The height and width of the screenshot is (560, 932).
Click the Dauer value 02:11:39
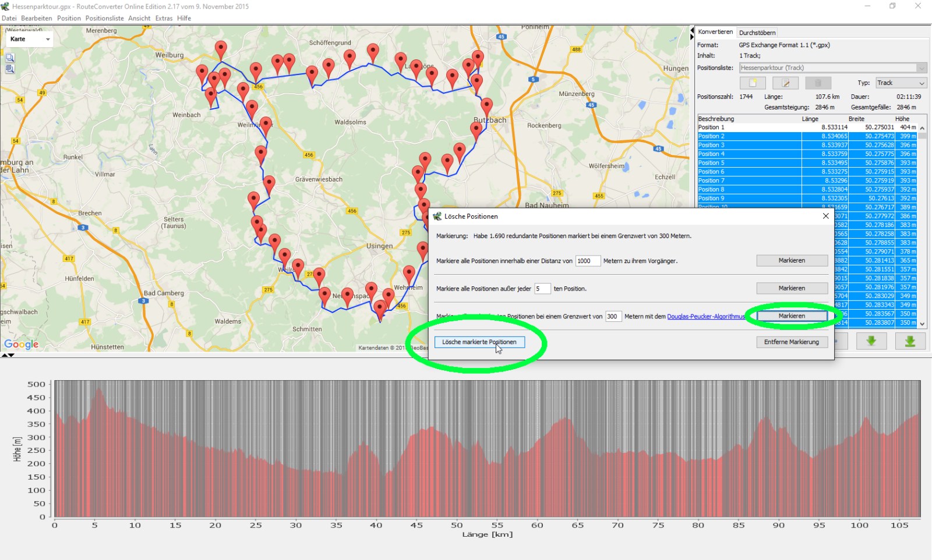point(909,97)
